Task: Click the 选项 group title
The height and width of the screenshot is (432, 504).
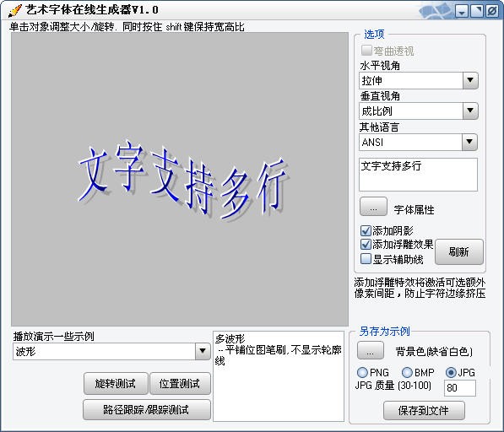Action: pyautogui.click(x=374, y=34)
